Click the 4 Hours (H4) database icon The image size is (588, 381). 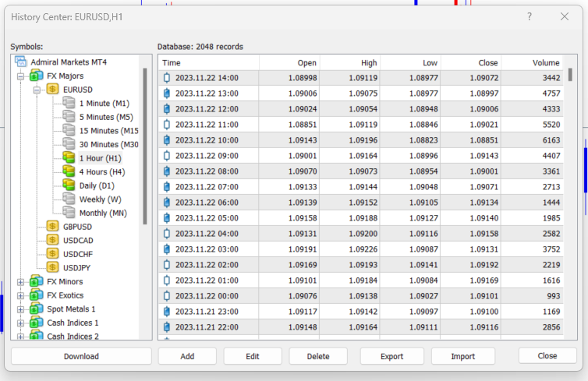[x=69, y=171]
